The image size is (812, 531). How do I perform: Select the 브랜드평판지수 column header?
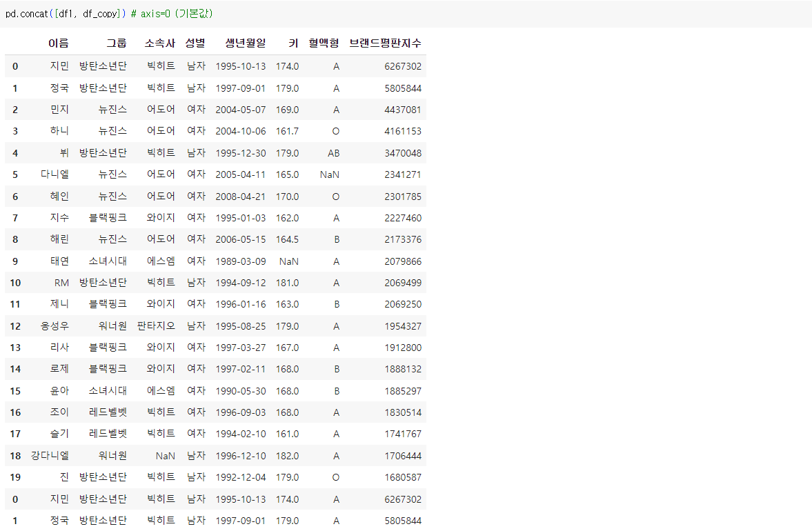tap(385, 43)
